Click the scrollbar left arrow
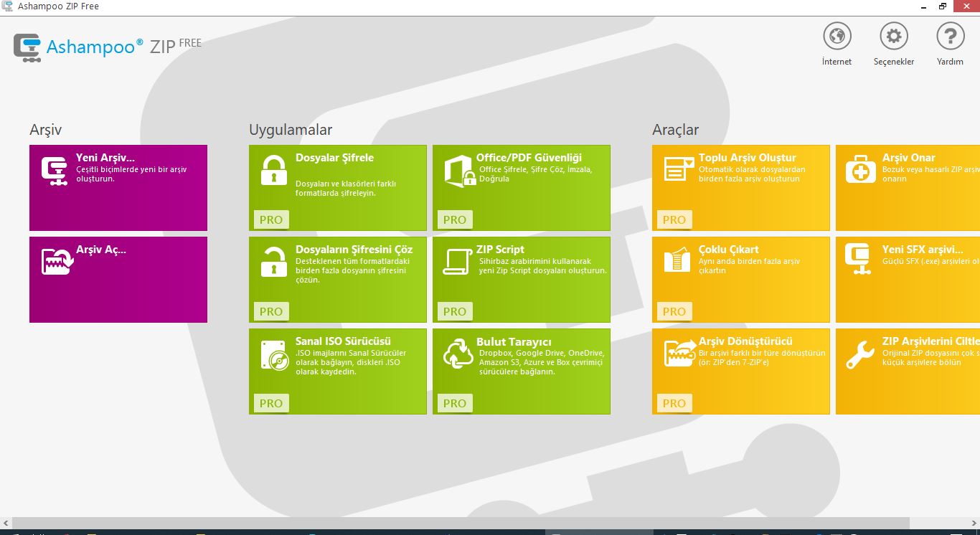This screenshot has width=980, height=535. pos(6,523)
